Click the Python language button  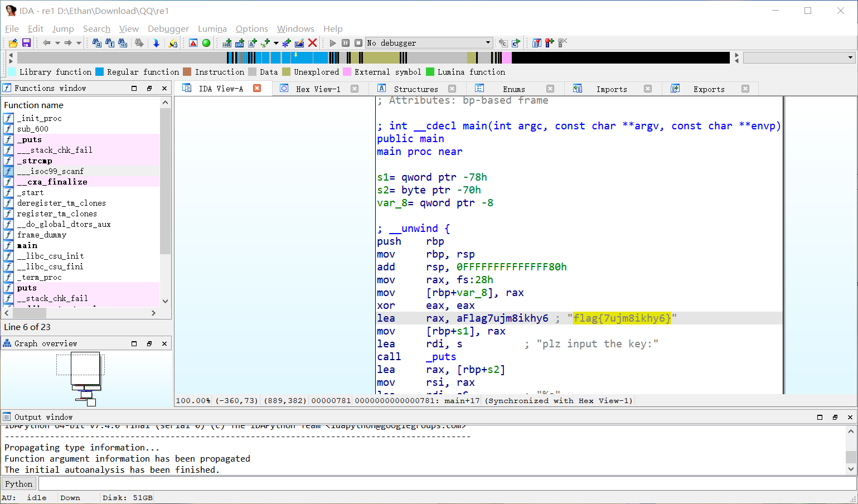(x=19, y=484)
